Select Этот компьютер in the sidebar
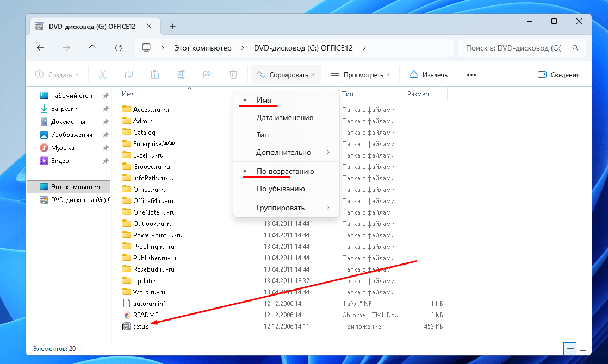 point(69,187)
